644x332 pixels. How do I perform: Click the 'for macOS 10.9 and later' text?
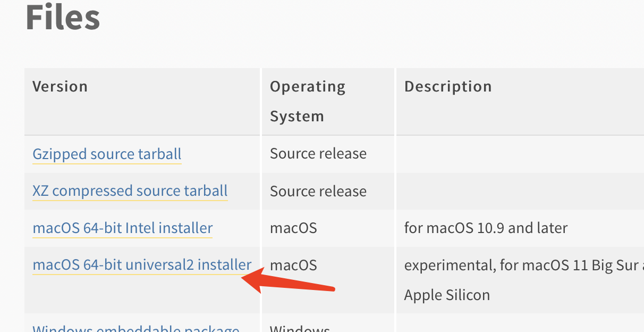tap(486, 228)
